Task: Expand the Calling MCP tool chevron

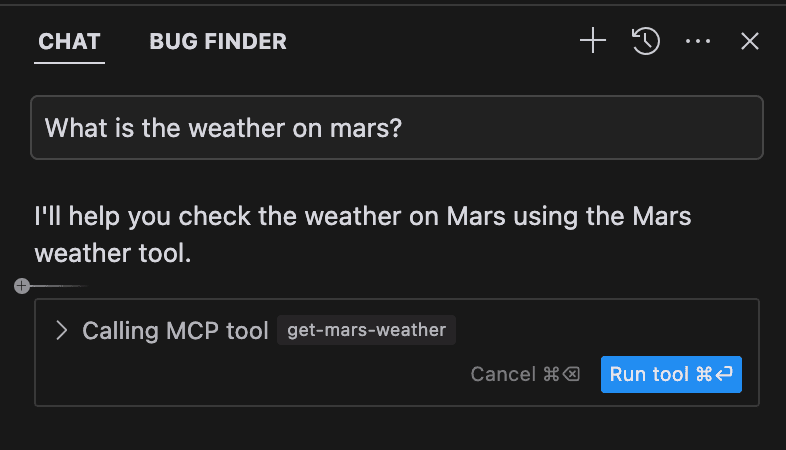Action: click(62, 330)
